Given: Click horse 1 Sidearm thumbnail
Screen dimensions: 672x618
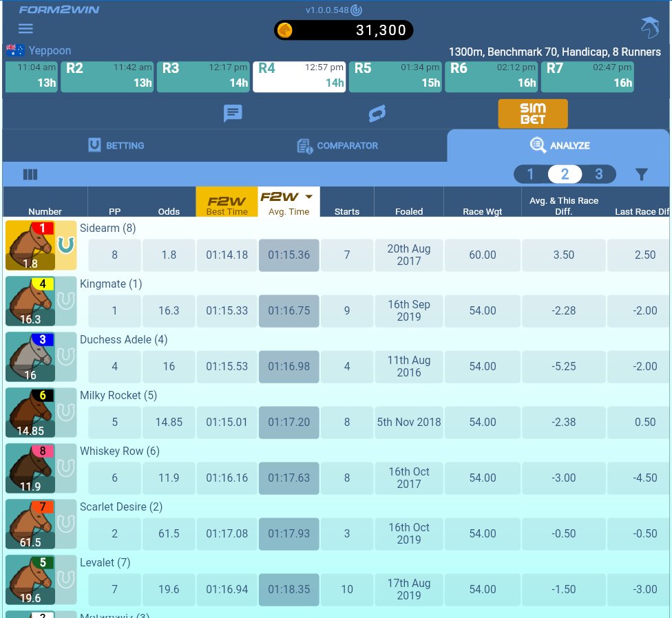Looking at the screenshot, I should pyautogui.click(x=30, y=246).
